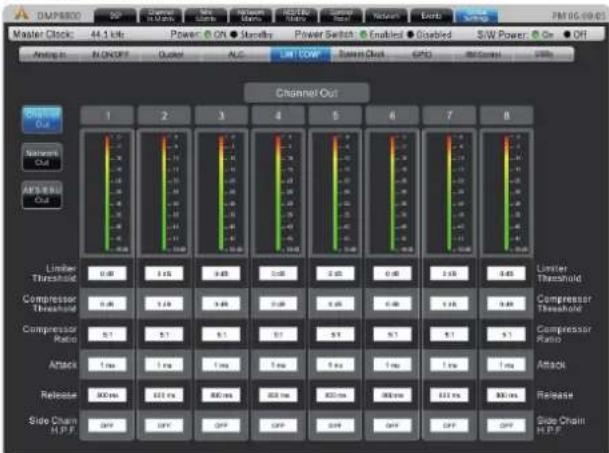This screenshot has width=609, height=453.
Task: Select the LIM/COMP sub-tab
Action: 300,54
